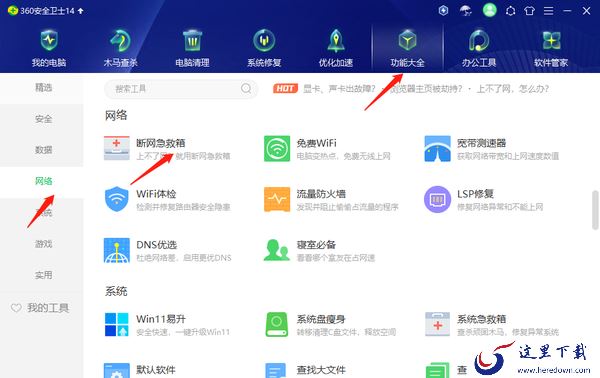Click the 宽带测速器 title text
Screen dimensions: 600x378
point(481,143)
